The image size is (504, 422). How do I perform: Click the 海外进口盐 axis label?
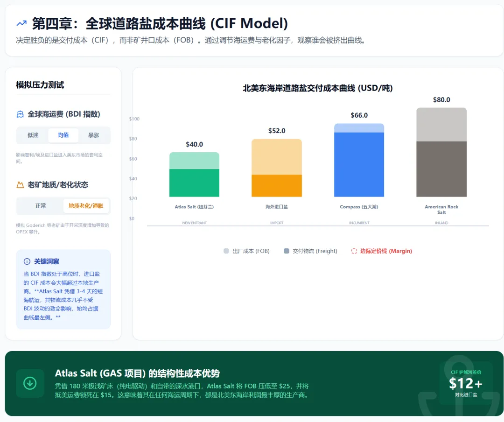pos(277,207)
